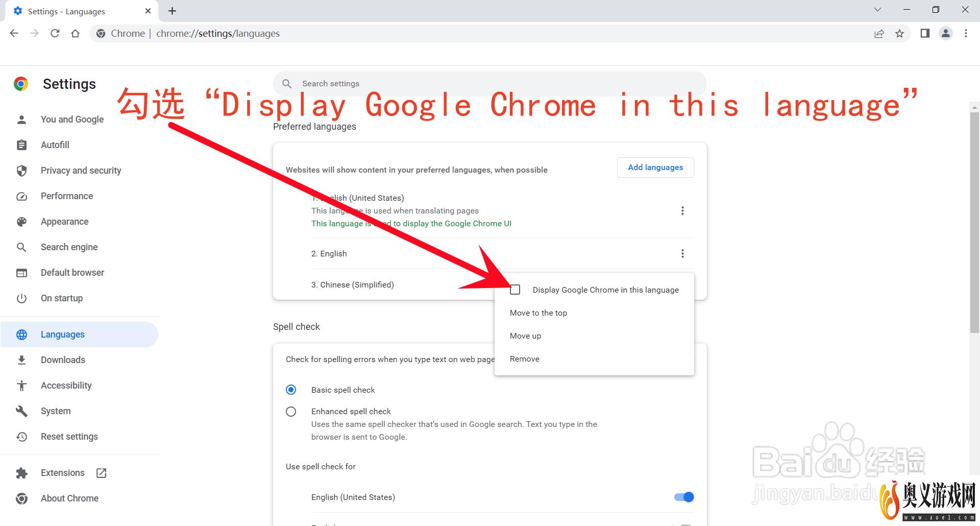Open the Home page icon
The width and height of the screenshot is (980, 526).
click(75, 33)
